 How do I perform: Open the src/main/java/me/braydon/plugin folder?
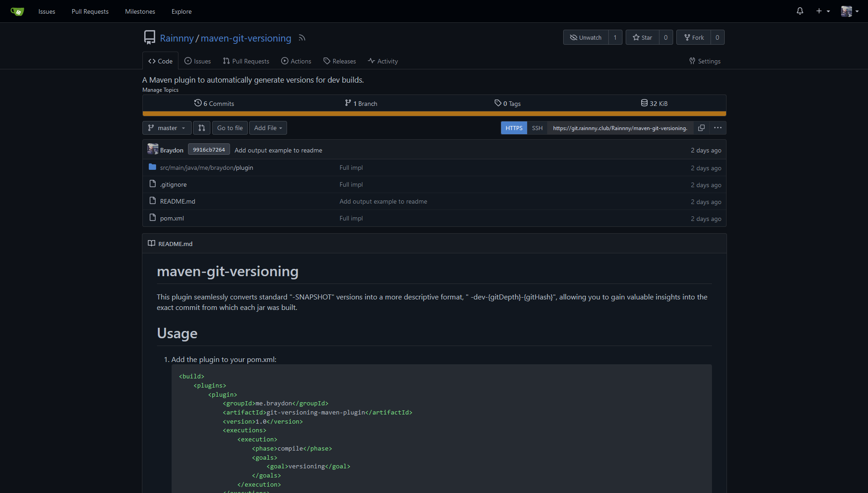click(x=206, y=168)
